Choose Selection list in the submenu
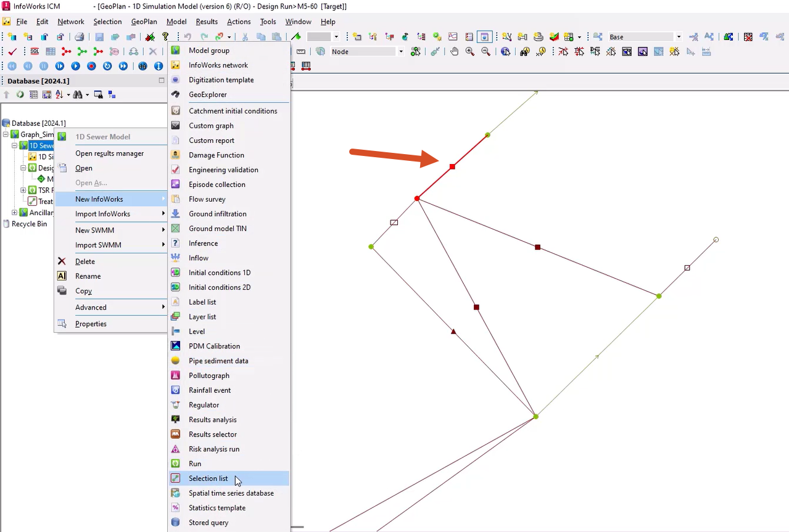 pyautogui.click(x=229, y=478)
